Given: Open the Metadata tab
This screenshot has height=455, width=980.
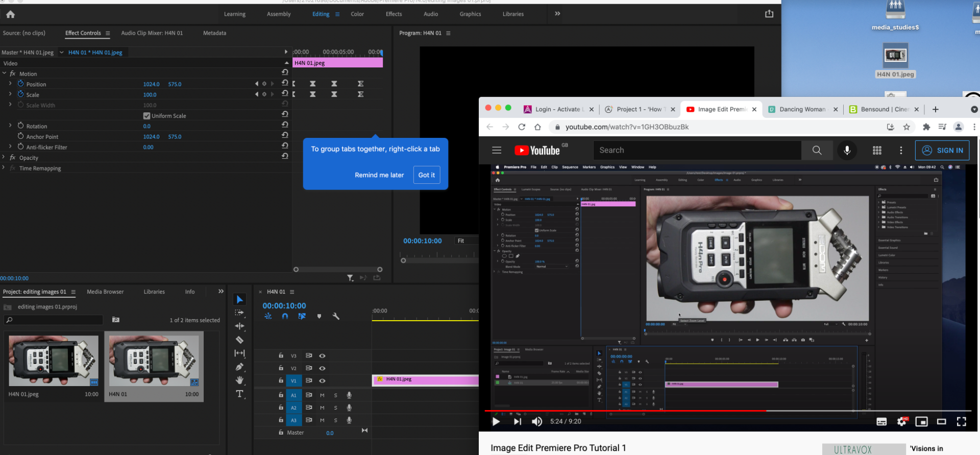Looking at the screenshot, I should click(214, 33).
